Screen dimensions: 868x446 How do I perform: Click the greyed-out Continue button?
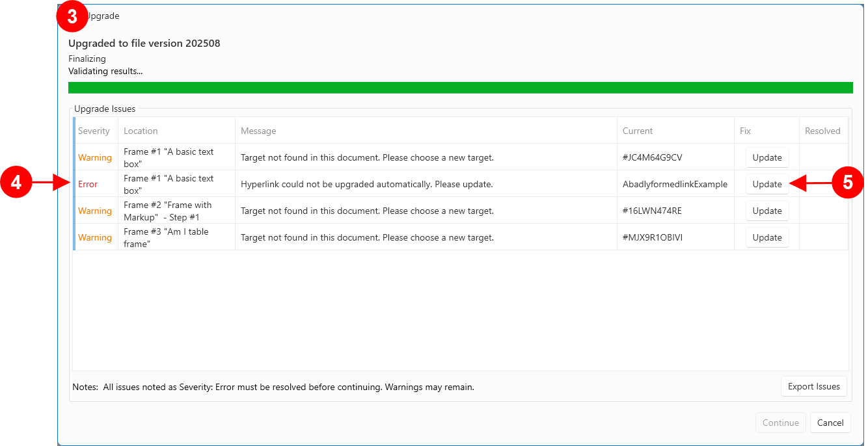(780, 423)
